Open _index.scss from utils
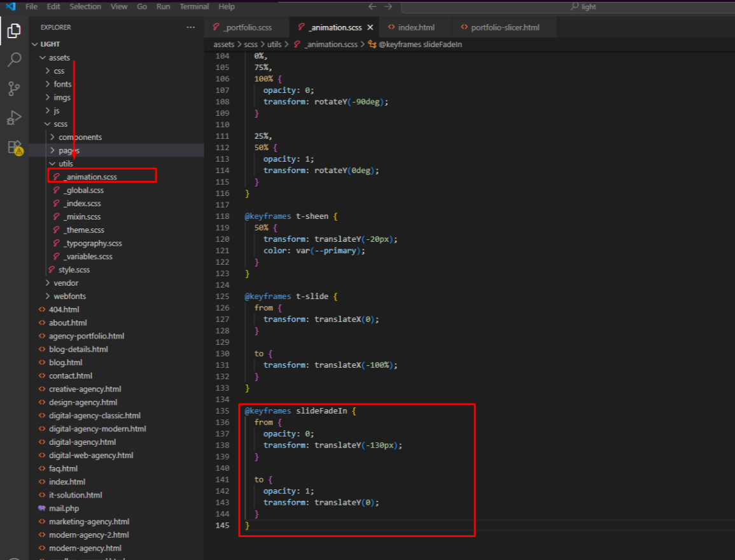This screenshot has height=560, width=735. [116, 204]
